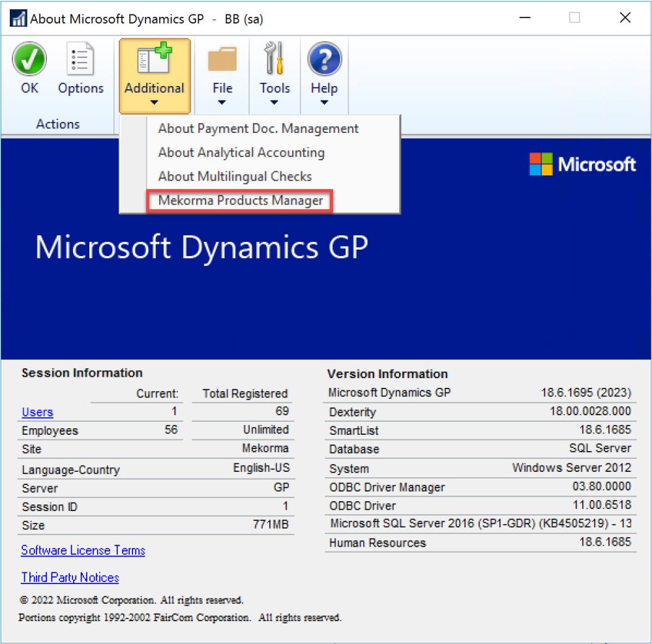Expand the Help dropdown arrow
The height and width of the screenshot is (644, 652).
coord(324,102)
